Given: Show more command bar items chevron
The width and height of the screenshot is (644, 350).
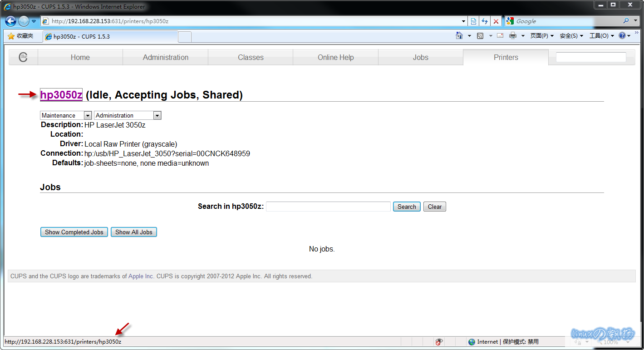Looking at the screenshot, I should click(x=637, y=33).
